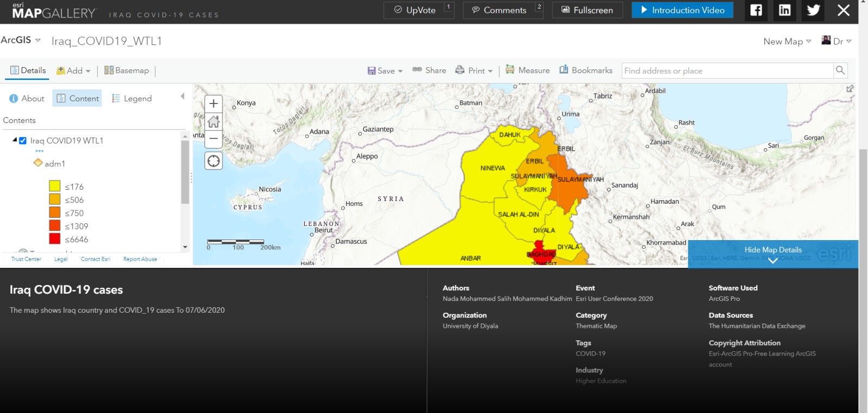The width and height of the screenshot is (868, 413).
Task: Switch to the Legend panel tab
Action: coord(132,98)
